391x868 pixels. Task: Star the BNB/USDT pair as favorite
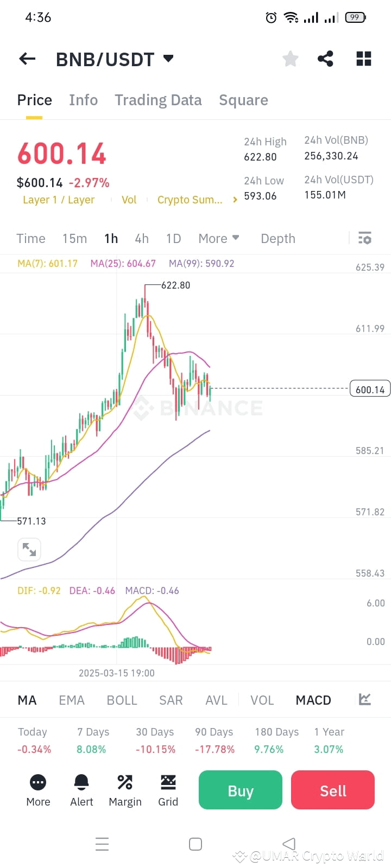click(x=290, y=59)
